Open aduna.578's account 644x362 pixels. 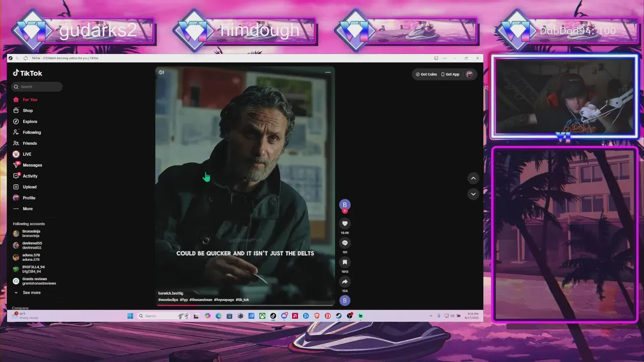(27, 257)
